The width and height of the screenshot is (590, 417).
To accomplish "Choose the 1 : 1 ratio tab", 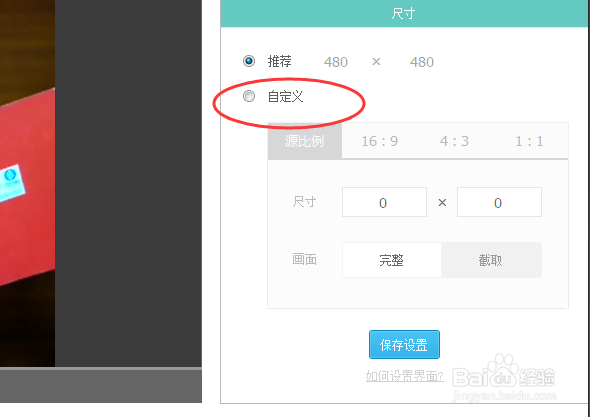I will 529,141.
